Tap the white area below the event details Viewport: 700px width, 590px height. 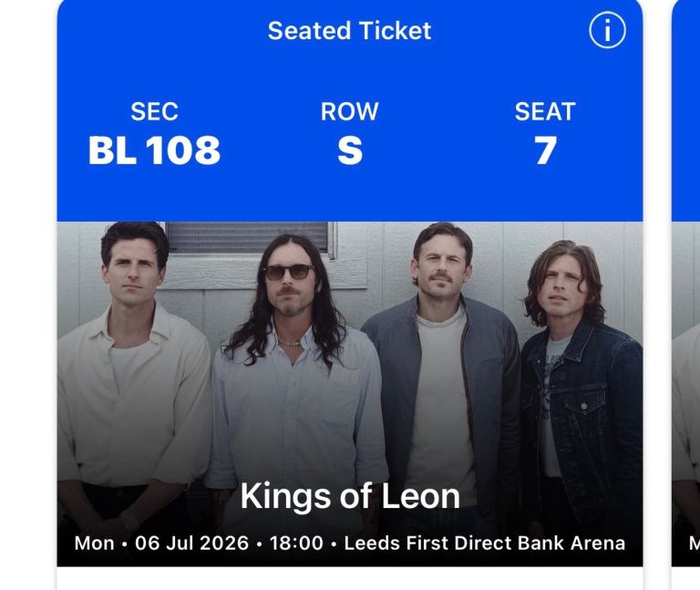tap(349, 578)
